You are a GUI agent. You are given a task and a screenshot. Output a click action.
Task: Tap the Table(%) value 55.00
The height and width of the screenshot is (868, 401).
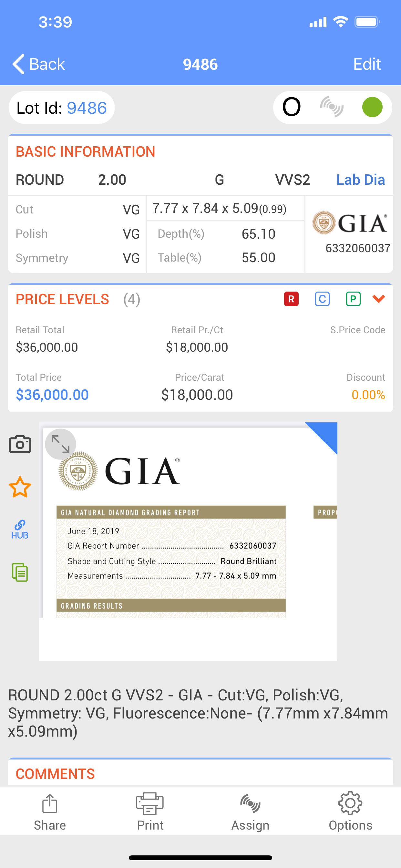[259, 258]
